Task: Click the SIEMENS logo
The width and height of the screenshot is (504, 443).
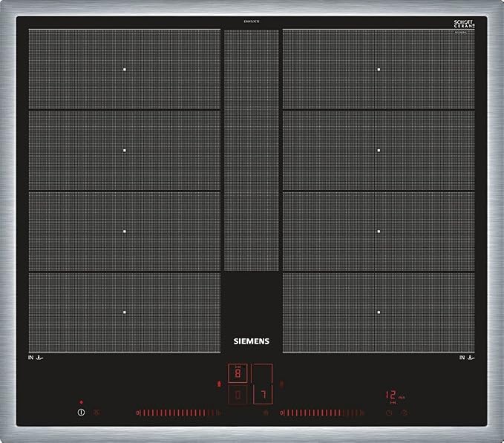Action: tap(252, 341)
